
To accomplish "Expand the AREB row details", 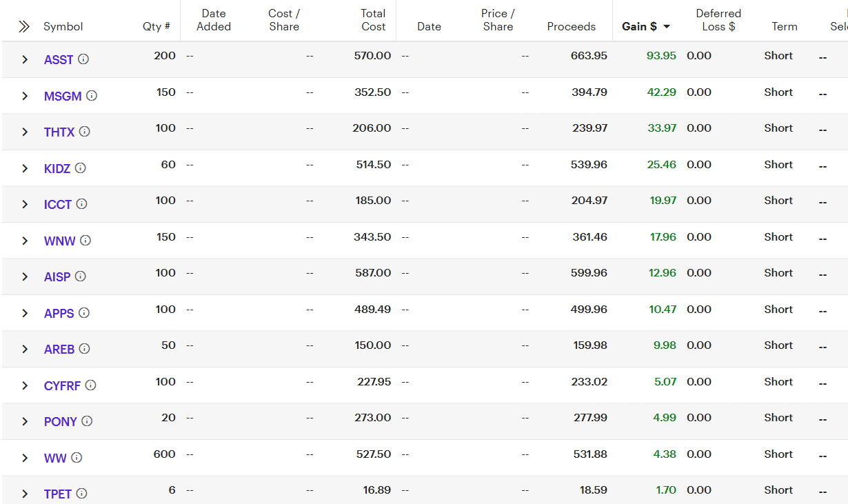I will (25, 350).
